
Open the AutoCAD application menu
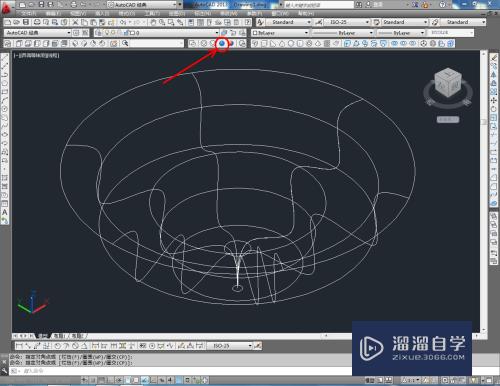[6, 7]
